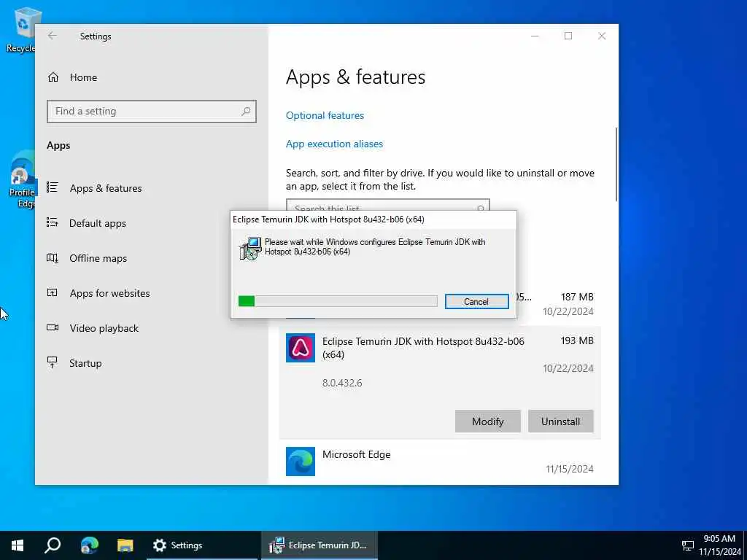Click the Apps & features list icon

(x=53, y=187)
